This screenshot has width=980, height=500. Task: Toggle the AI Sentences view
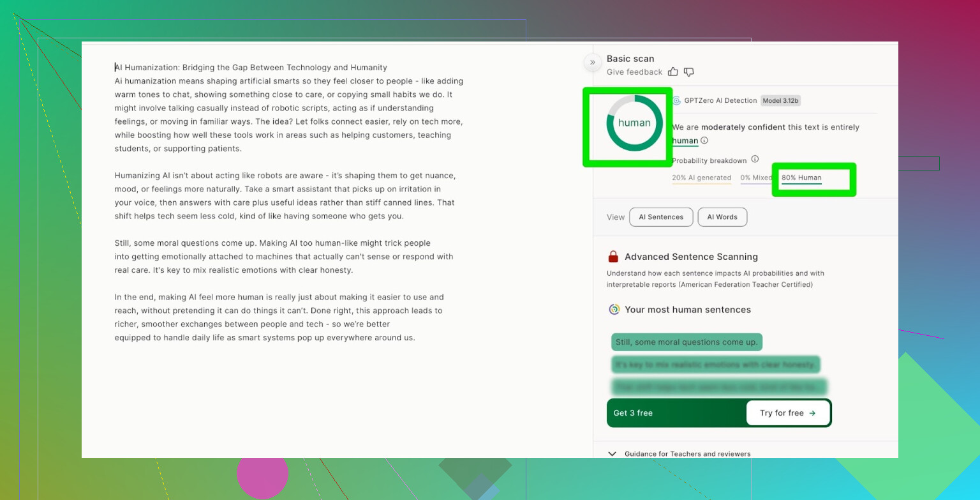tap(660, 217)
